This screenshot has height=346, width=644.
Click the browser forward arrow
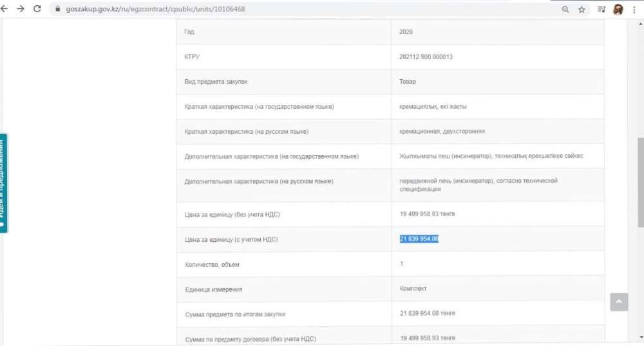click(21, 9)
